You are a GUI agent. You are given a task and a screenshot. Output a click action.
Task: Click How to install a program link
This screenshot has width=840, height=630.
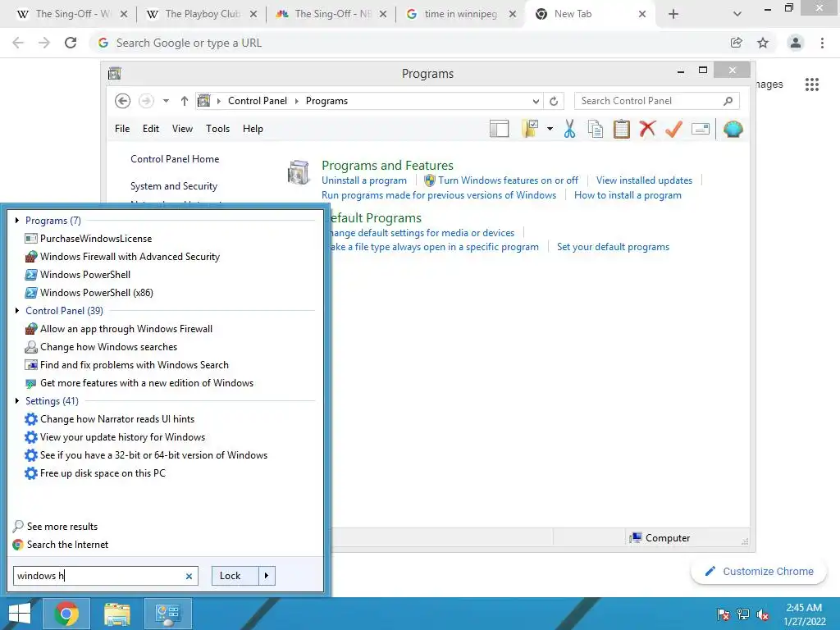(628, 195)
